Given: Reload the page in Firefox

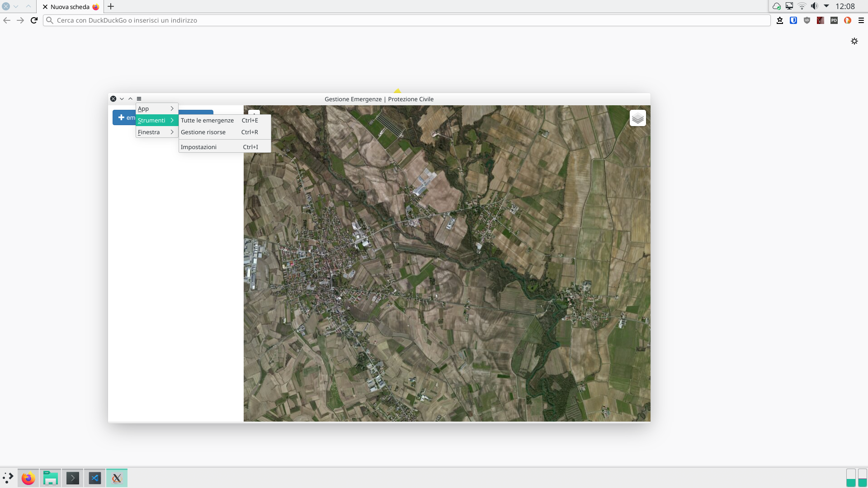Looking at the screenshot, I should 34,20.
